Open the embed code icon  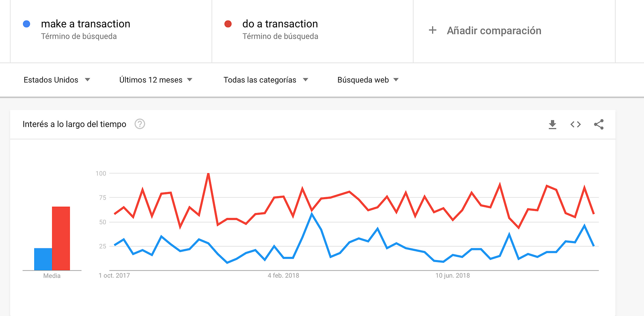point(576,124)
